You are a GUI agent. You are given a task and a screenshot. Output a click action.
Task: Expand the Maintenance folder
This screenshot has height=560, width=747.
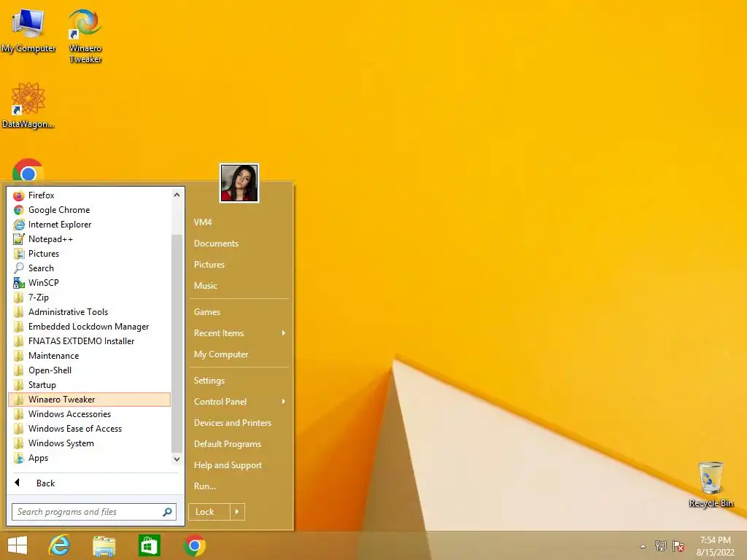click(x=90, y=356)
